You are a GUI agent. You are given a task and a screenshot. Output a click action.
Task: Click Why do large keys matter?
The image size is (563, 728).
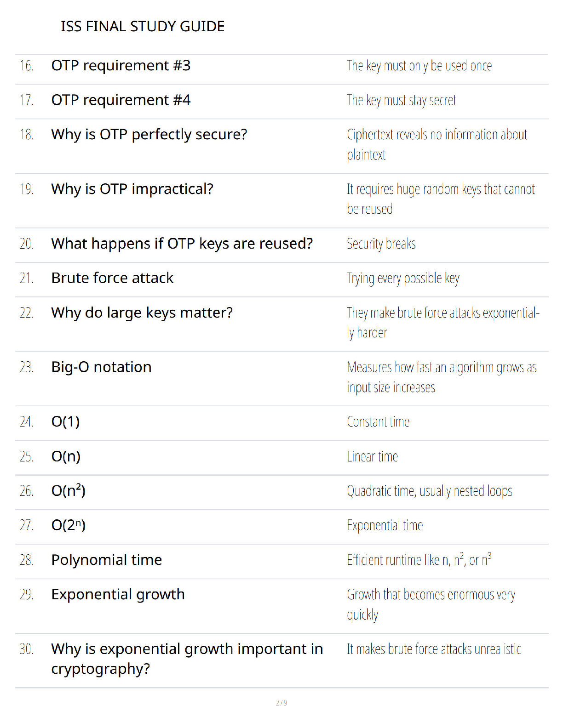[142, 313]
